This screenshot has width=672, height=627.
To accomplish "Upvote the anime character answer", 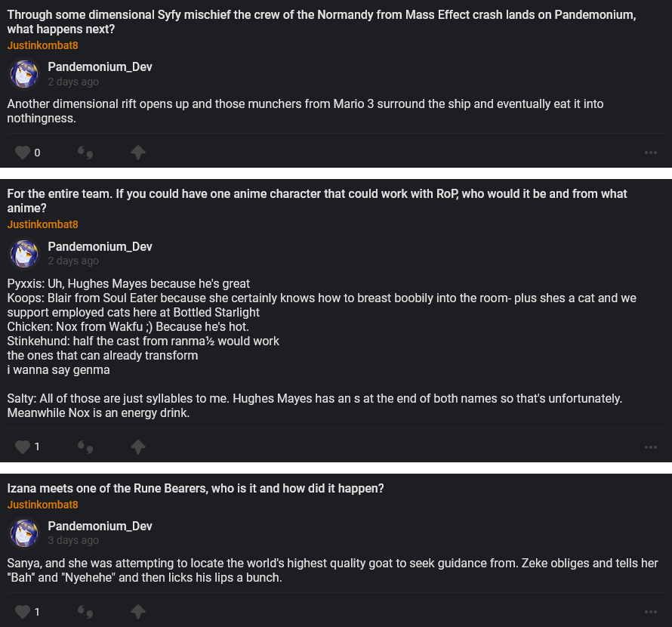I will coord(137,446).
